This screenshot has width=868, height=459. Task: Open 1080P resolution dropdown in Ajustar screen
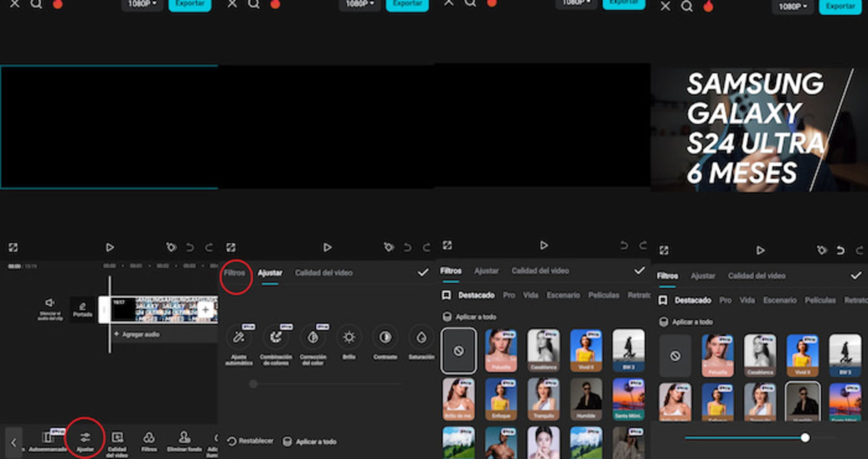(x=360, y=3)
